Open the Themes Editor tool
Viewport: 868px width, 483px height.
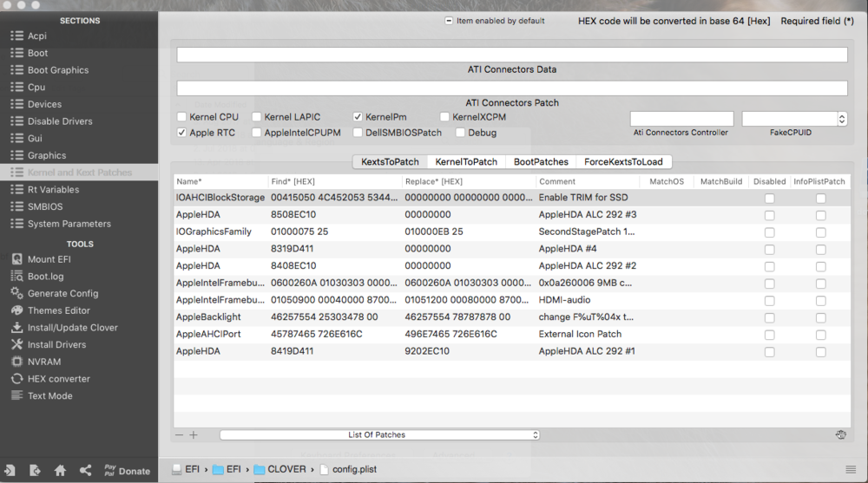point(59,311)
